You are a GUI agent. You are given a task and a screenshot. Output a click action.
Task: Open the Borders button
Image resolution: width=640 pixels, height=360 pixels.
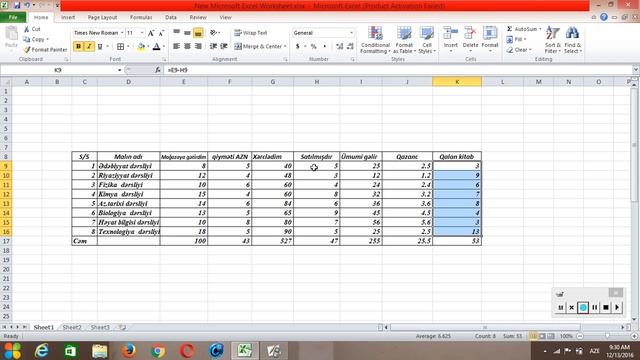120,47
